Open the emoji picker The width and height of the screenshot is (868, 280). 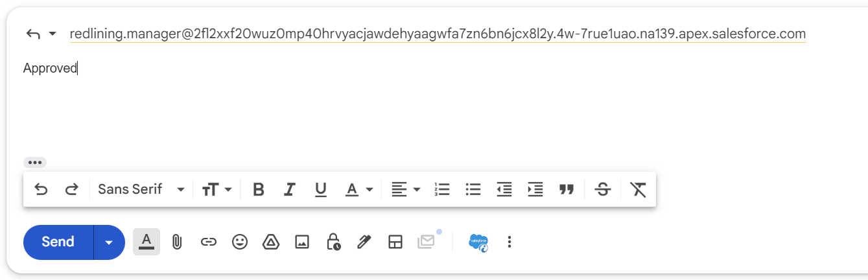tap(240, 242)
